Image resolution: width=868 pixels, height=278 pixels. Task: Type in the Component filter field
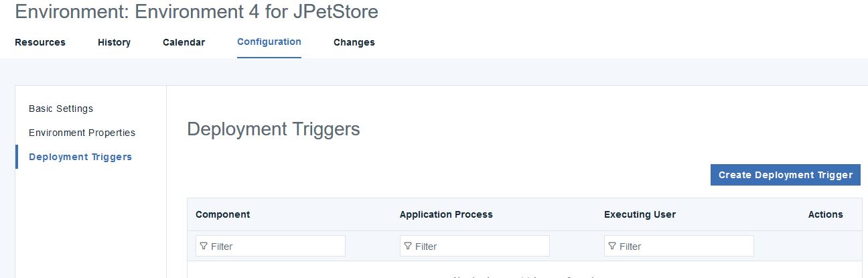click(x=276, y=247)
